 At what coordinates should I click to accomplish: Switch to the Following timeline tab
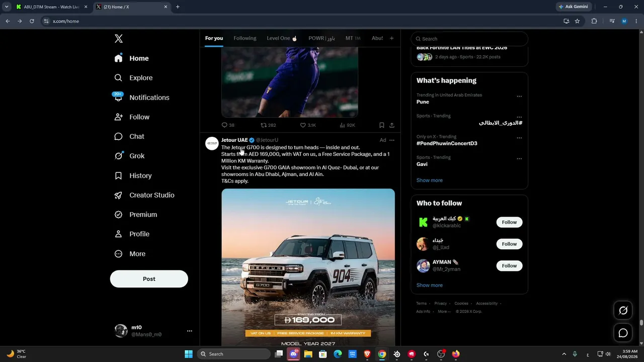[x=245, y=38]
